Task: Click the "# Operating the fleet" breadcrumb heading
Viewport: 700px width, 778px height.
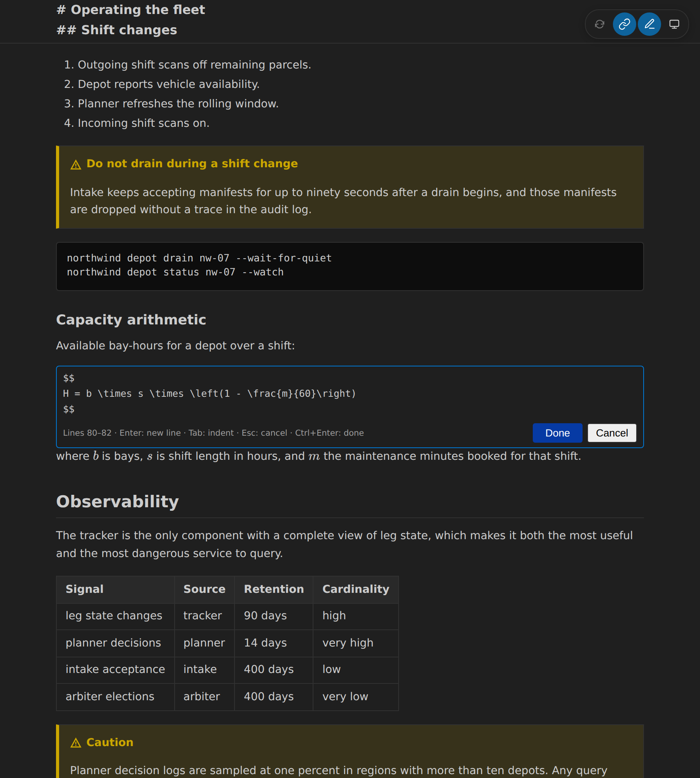Action: pos(131,10)
